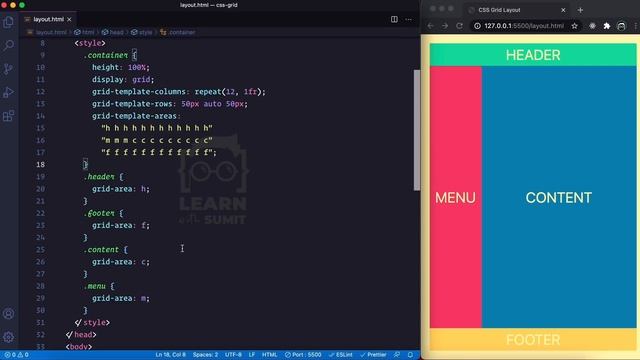Click the .container breadcrumb item

click(178, 32)
